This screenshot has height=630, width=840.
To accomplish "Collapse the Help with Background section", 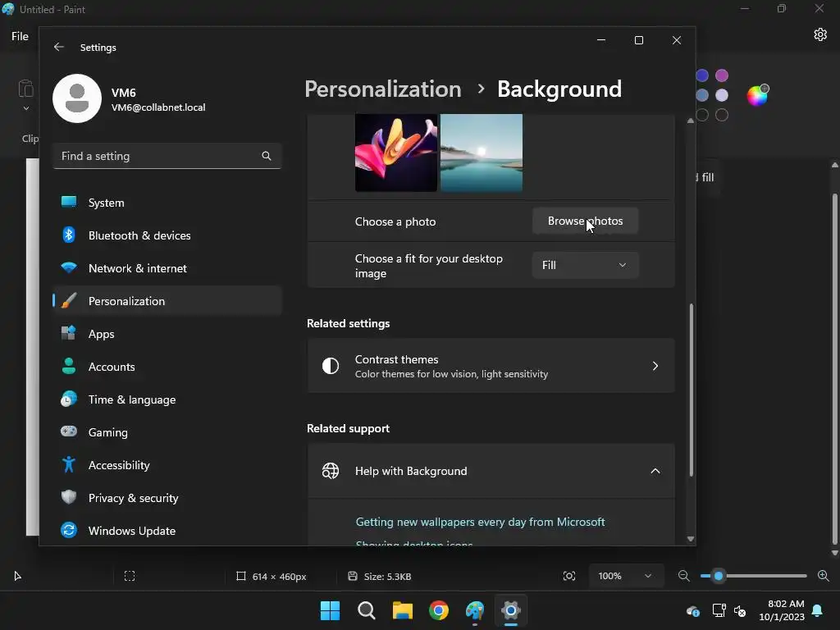I will click(x=655, y=471).
